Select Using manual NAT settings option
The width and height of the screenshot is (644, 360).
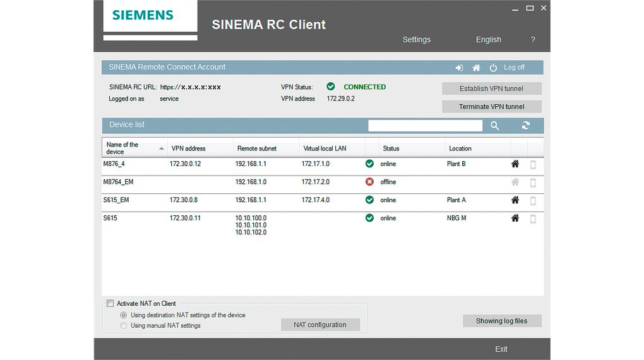[123, 325]
